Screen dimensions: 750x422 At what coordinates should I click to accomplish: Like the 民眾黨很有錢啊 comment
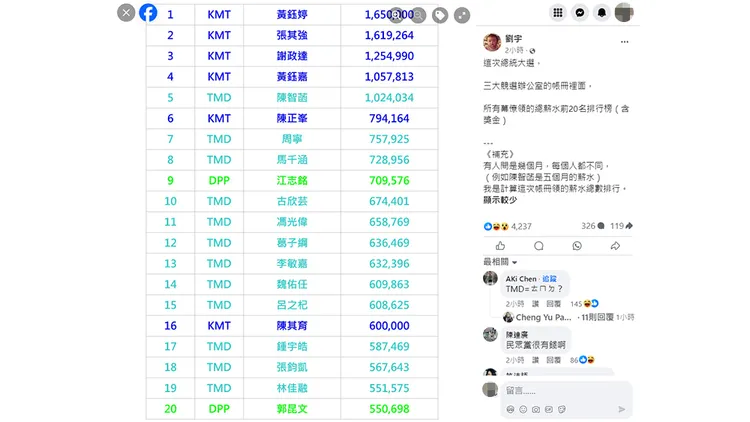click(x=535, y=360)
